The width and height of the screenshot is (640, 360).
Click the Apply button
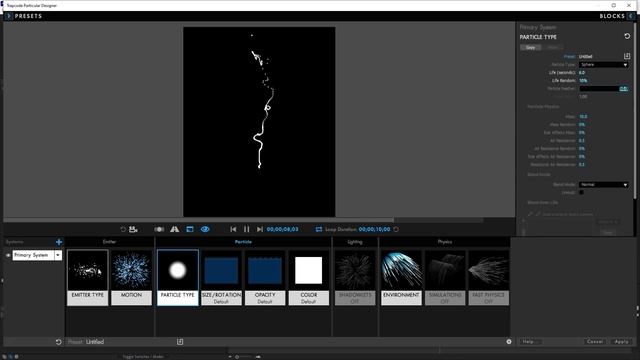pyautogui.click(x=621, y=342)
